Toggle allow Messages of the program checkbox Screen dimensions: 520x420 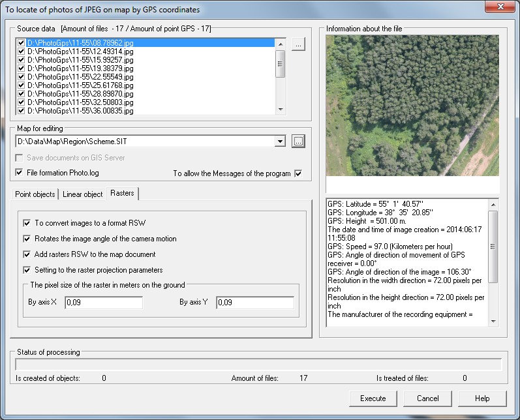coord(298,173)
